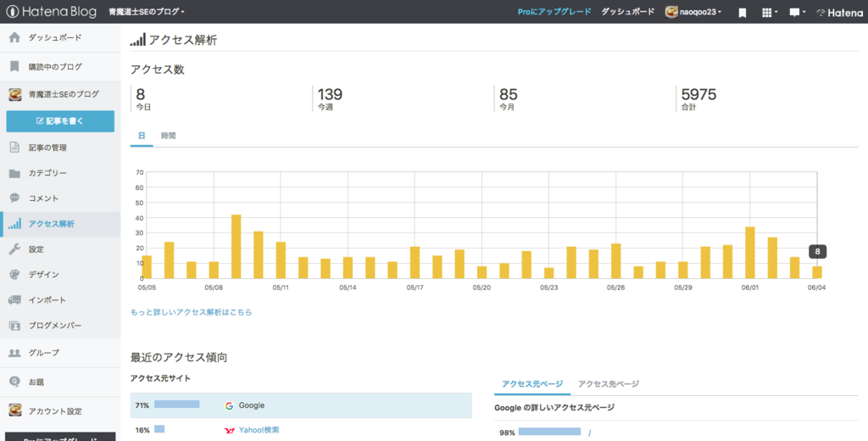The height and width of the screenshot is (441, 868).
Task: Click the signal bars icon in page title
Action: 138,39
